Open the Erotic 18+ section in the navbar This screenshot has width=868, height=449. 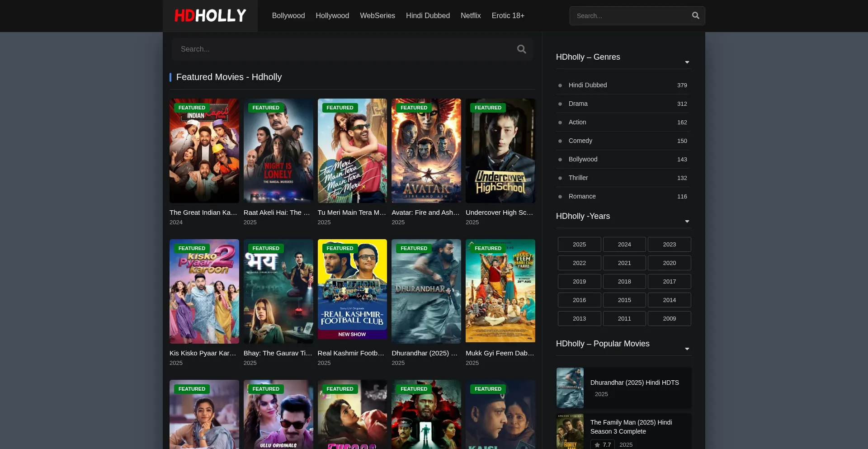[508, 15]
